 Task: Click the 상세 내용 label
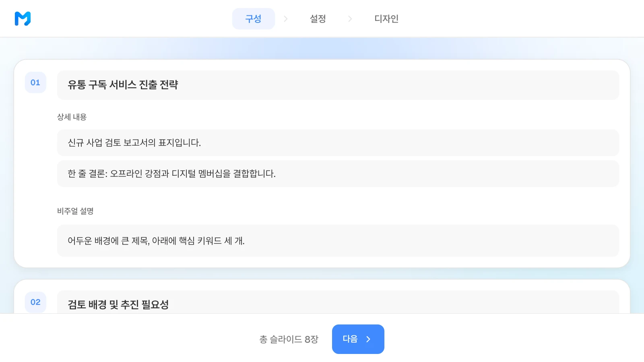72,117
